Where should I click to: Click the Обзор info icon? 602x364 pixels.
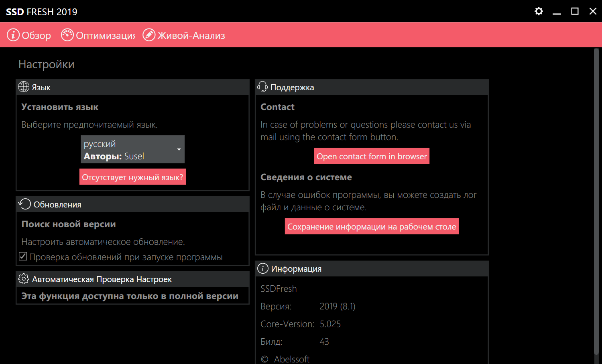[x=13, y=35]
